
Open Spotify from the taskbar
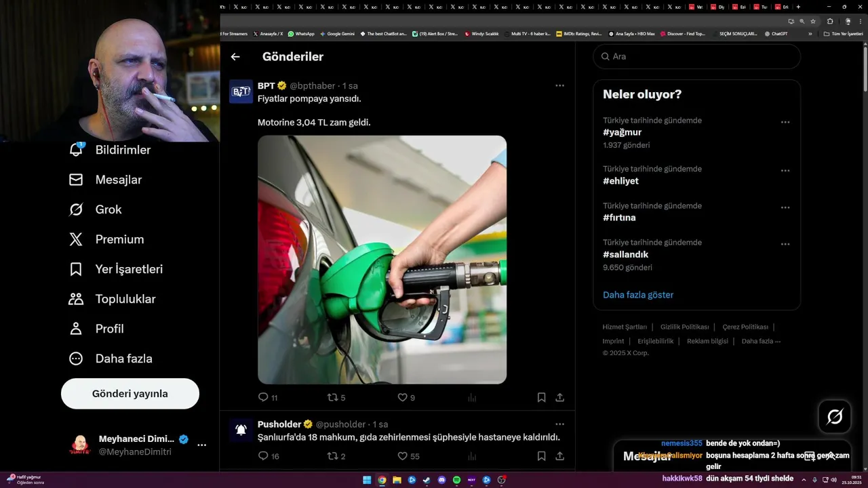[x=456, y=480]
